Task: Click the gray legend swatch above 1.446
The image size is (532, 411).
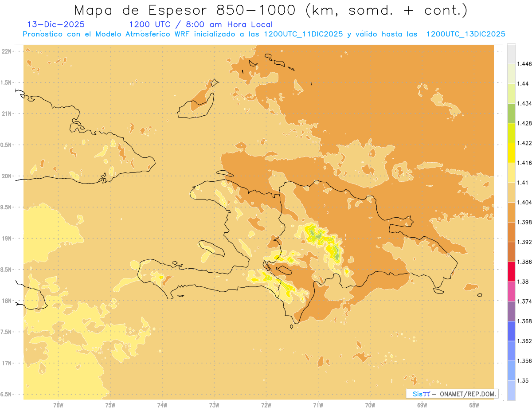Action: coord(511,54)
